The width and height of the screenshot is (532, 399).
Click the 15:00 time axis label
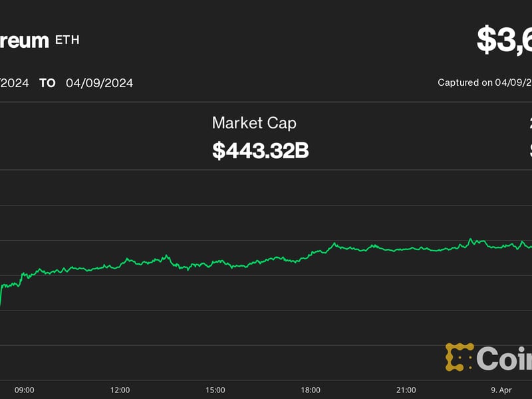pos(215,390)
